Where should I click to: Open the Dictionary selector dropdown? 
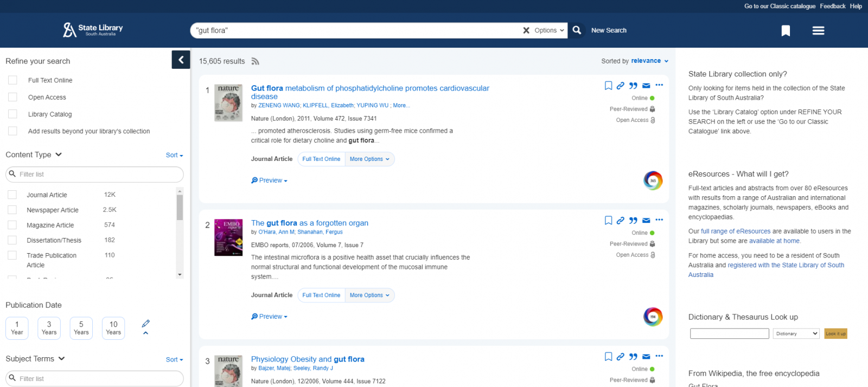796,333
